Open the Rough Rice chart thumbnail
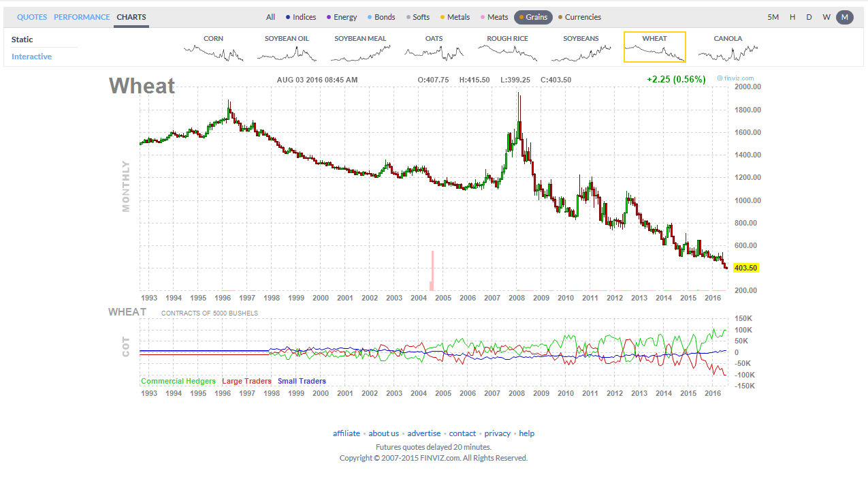 tap(507, 48)
